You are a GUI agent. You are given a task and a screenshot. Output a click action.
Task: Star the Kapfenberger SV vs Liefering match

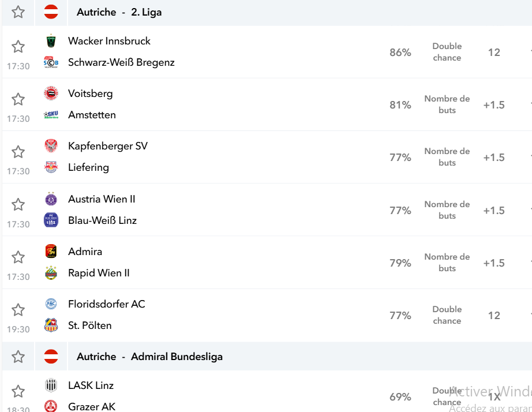click(18, 152)
